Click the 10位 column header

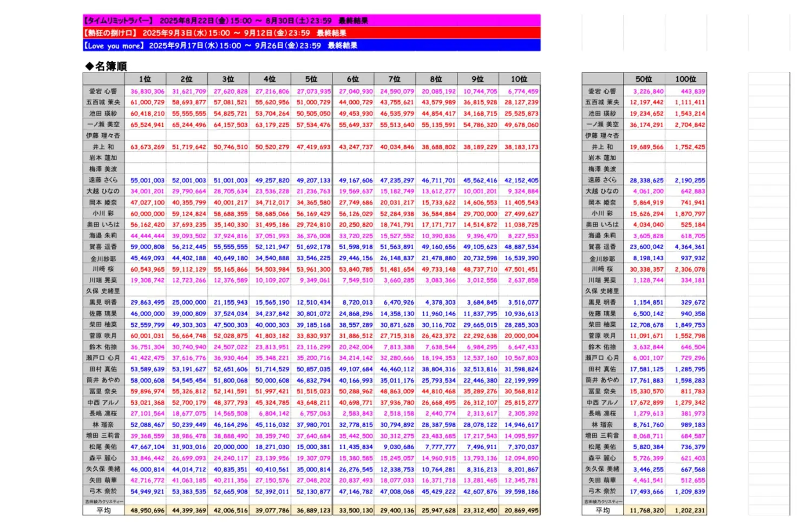point(519,79)
